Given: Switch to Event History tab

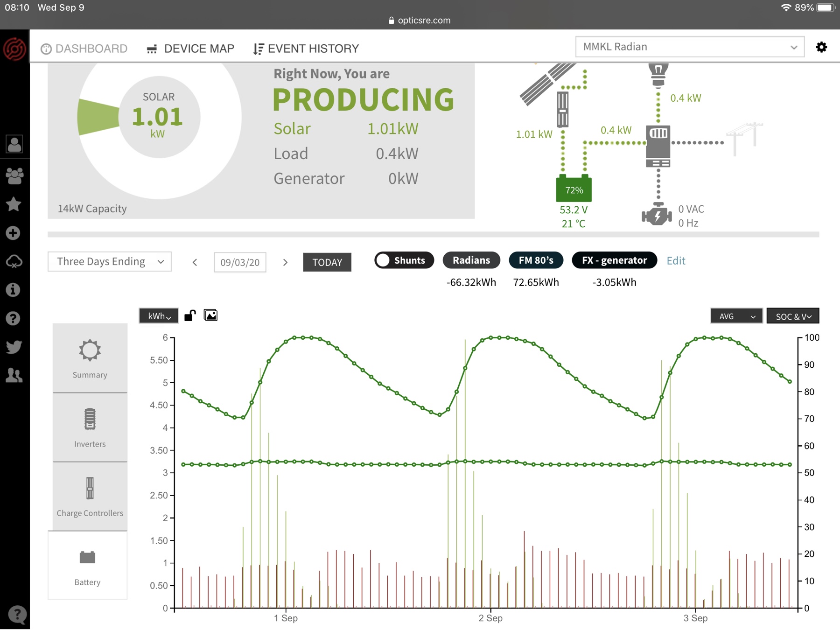Looking at the screenshot, I should click(306, 49).
